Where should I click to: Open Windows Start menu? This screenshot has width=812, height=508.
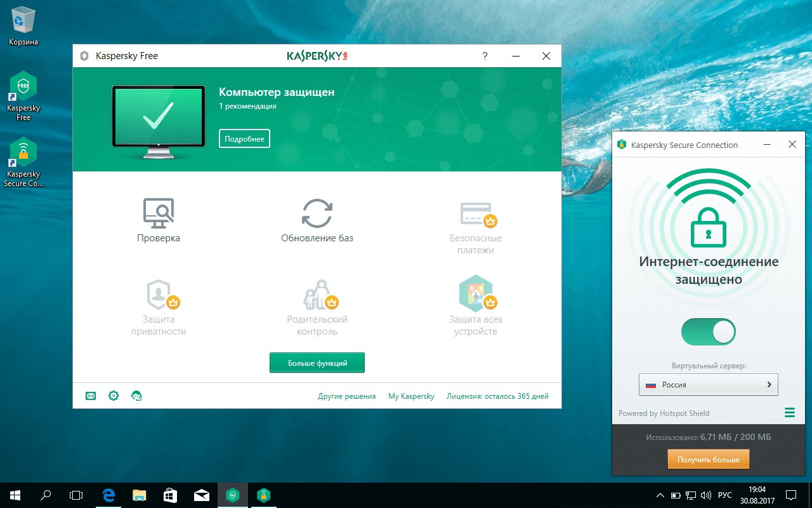coord(15,495)
